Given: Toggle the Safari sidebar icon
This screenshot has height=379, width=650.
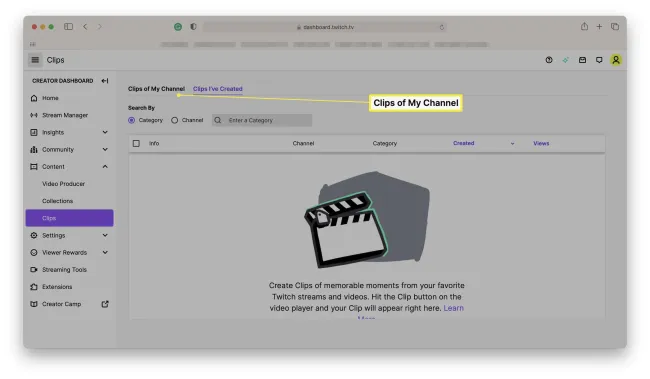Looking at the screenshot, I should (68, 27).
